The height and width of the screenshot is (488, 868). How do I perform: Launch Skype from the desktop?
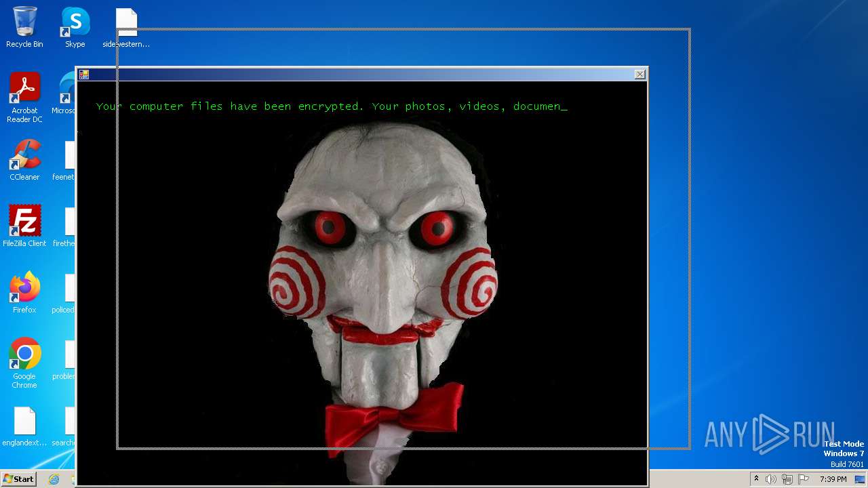point(75,27)
